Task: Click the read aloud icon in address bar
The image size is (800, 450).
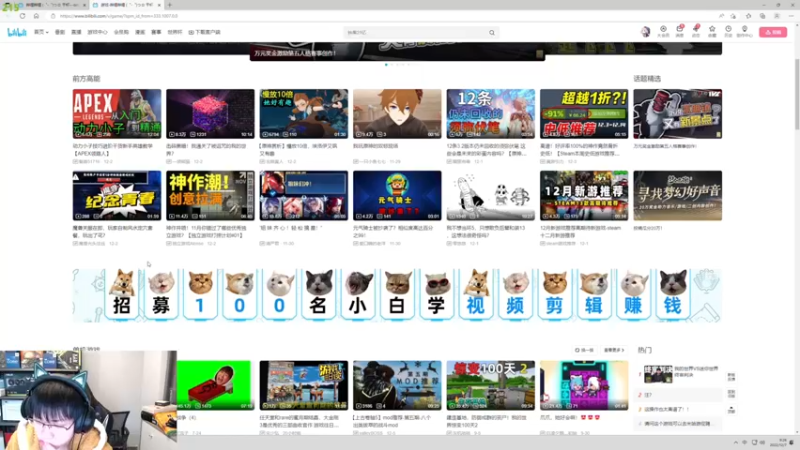Action: pos(721,16)
